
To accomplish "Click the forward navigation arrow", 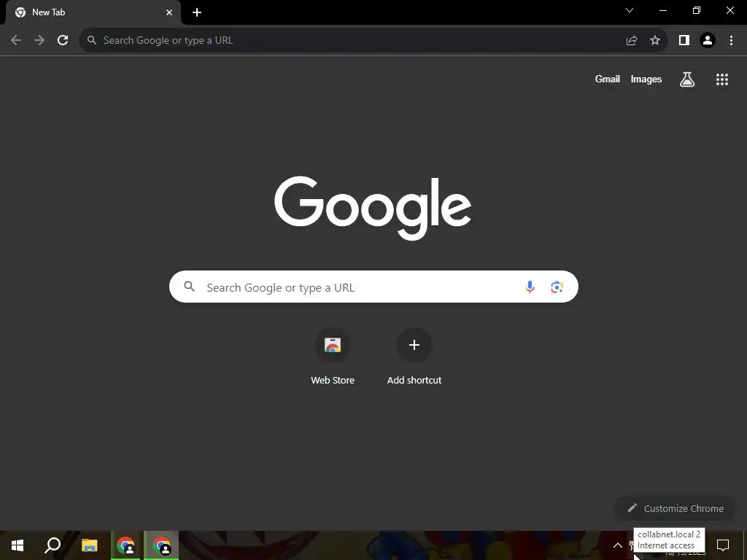I will (x=39, y=41).
